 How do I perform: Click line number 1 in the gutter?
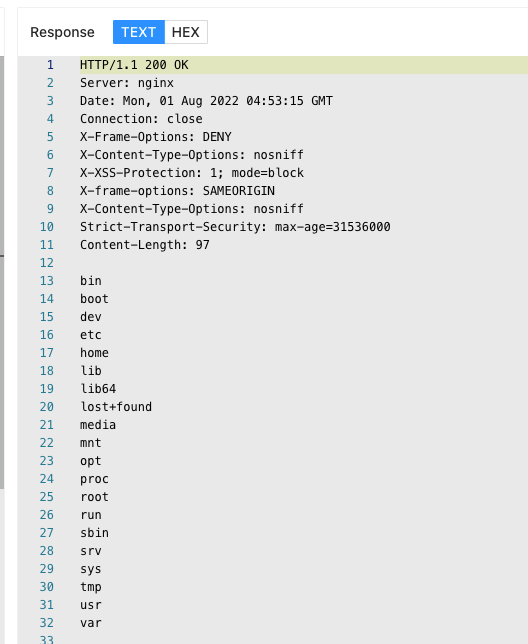click(50, 65)
